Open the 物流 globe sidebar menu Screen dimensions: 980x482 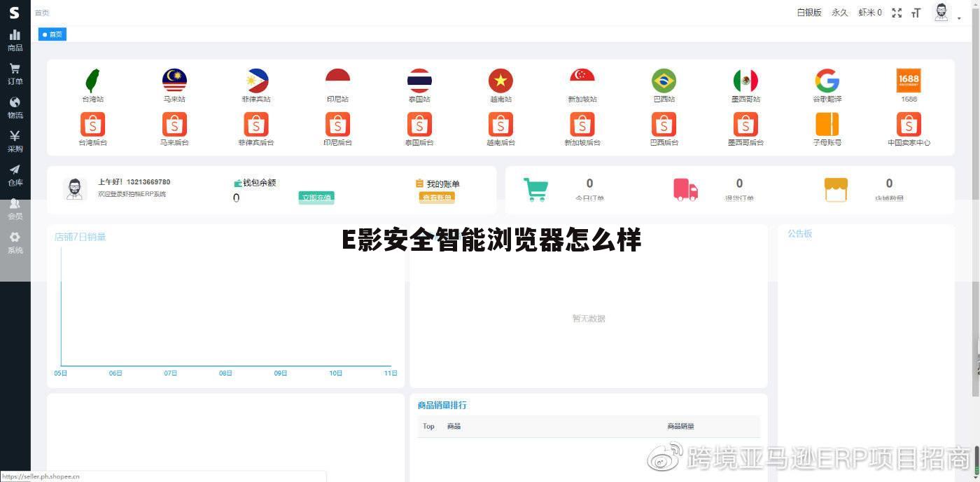tap(15, 108)
